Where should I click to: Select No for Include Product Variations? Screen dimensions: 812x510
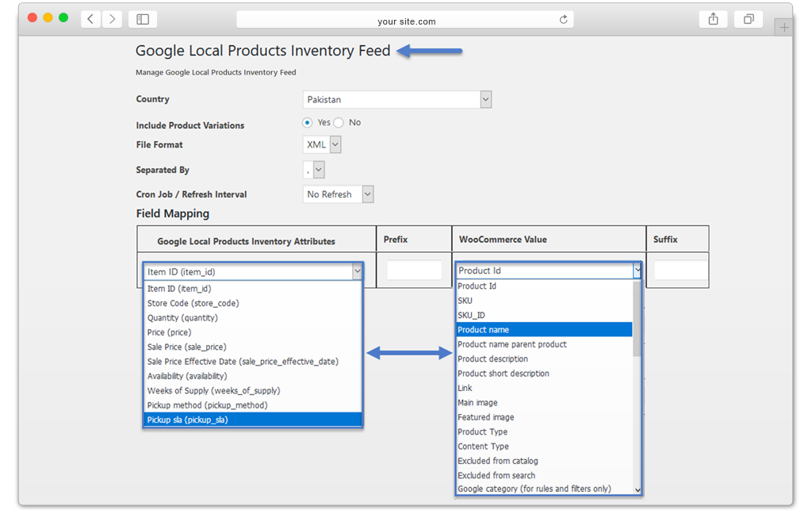pos(339,123)
